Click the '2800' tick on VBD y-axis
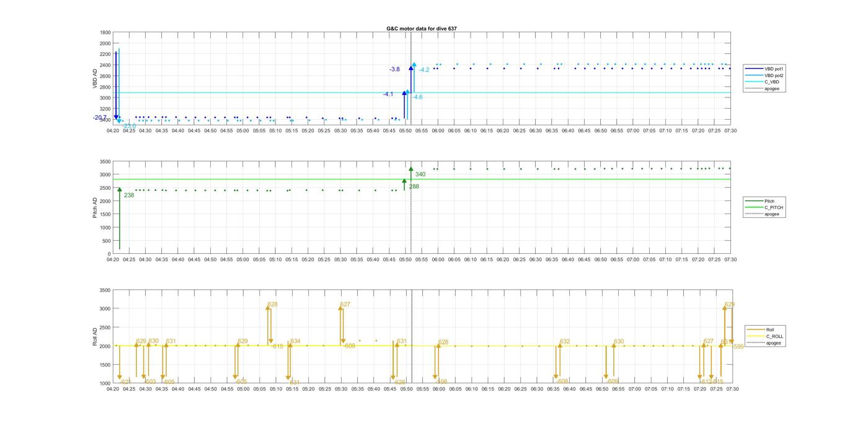 click(x=105, y=87)
